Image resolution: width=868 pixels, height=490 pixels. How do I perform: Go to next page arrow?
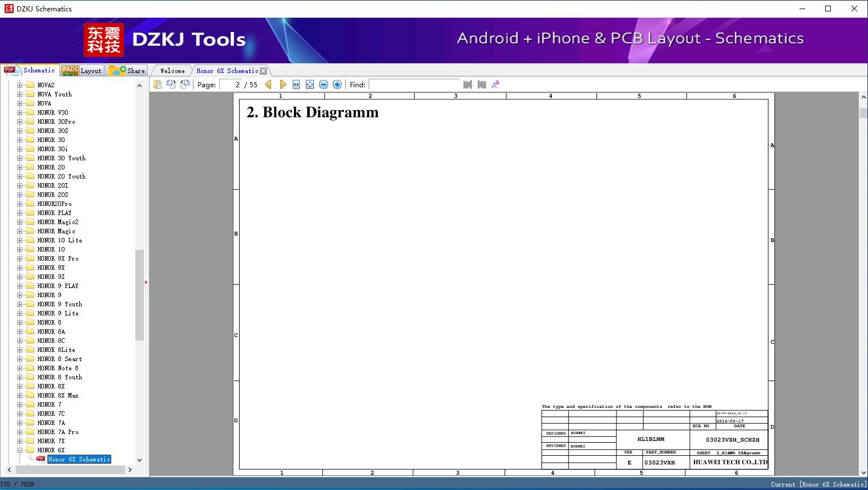point(282,84)
